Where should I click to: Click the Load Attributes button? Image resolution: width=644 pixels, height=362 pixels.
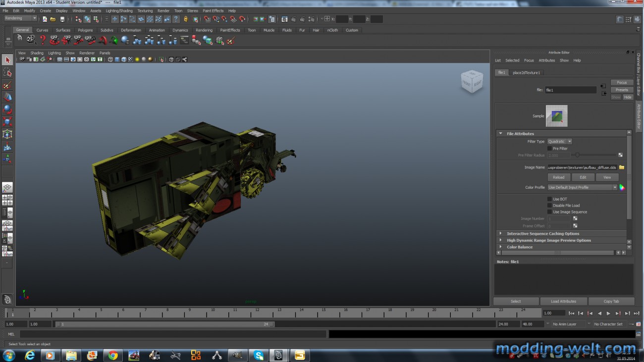563,301
